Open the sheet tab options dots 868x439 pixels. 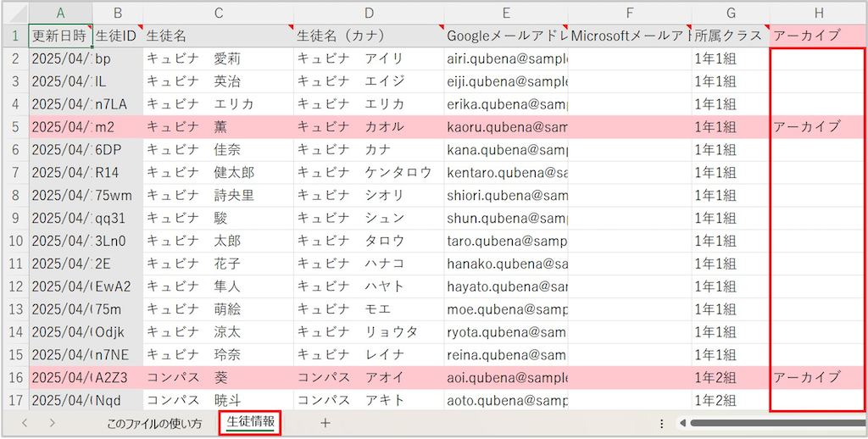(x=662, y=424)
